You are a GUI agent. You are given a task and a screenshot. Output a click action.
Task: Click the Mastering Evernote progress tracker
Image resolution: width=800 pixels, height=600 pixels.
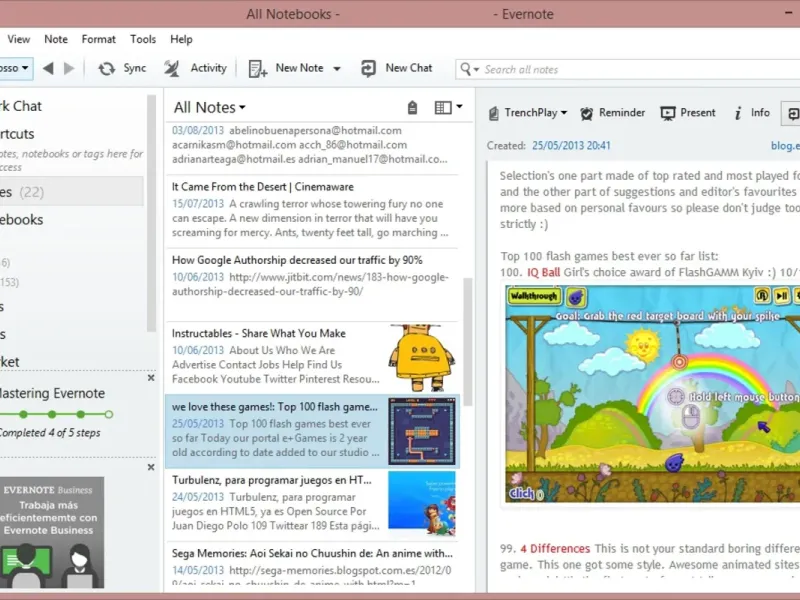[x=56, y=414]
